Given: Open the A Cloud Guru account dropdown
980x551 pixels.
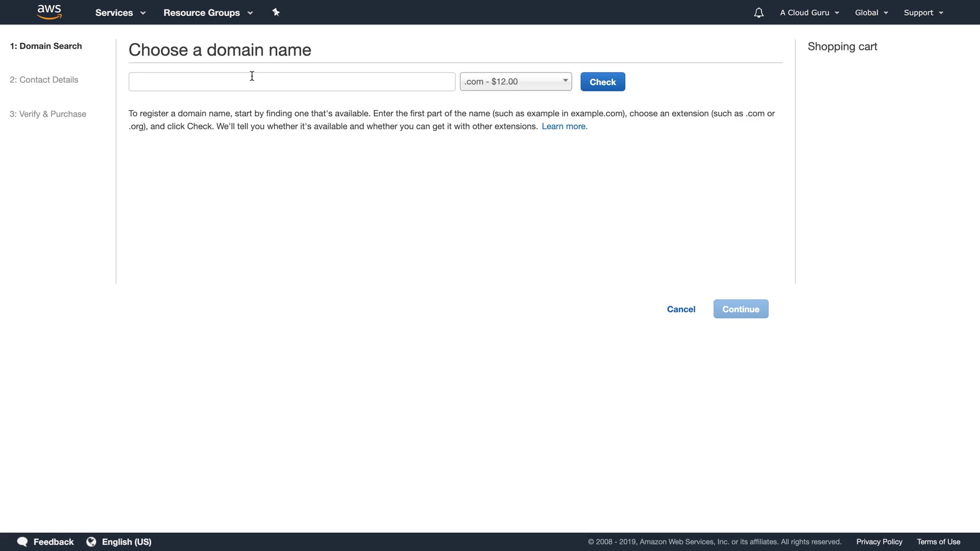Looking at the screenshot, I should (809, 13).
